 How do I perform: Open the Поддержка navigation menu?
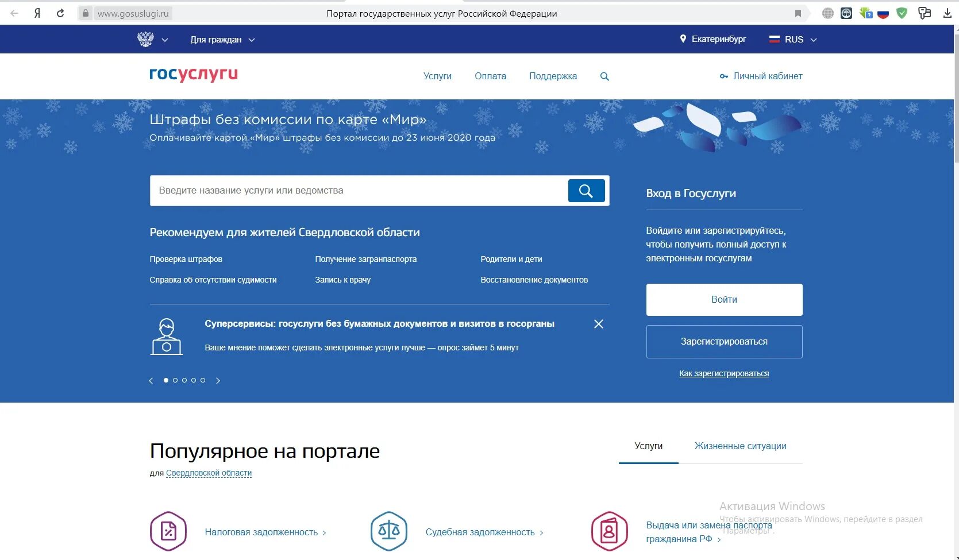[553, 76]
